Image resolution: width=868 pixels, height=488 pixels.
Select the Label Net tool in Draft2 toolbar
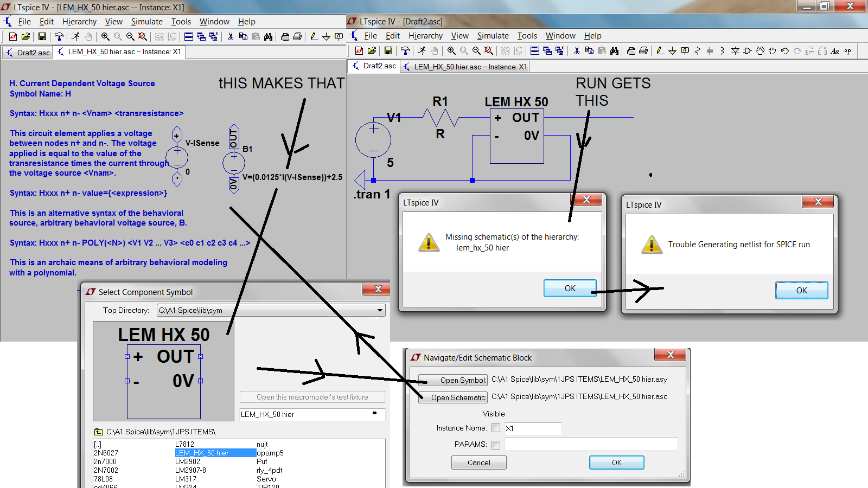tap(685, 50)
